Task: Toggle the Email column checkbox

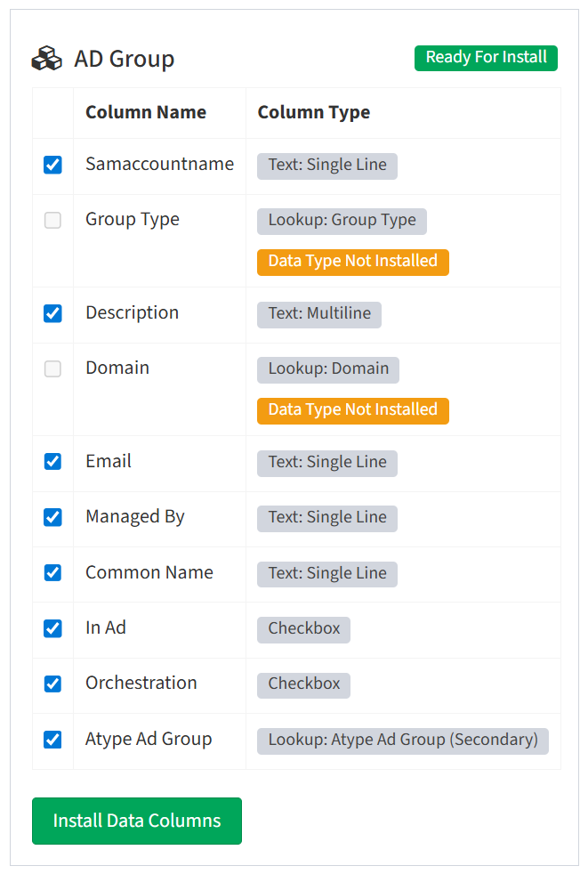Action: (x=53, y=462)
